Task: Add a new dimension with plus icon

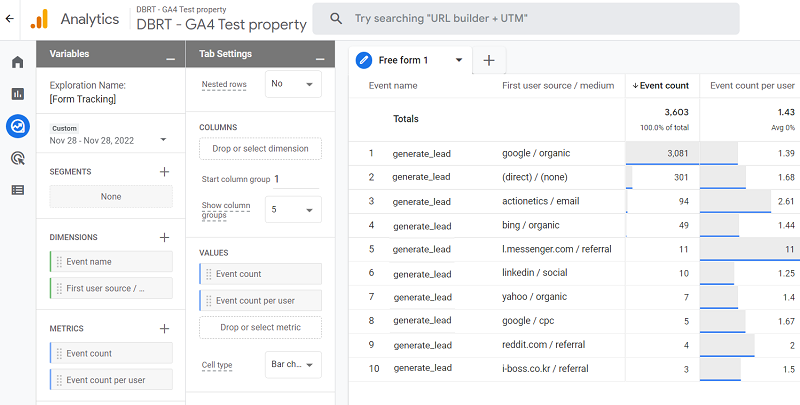Action: [x=164, y=237]
